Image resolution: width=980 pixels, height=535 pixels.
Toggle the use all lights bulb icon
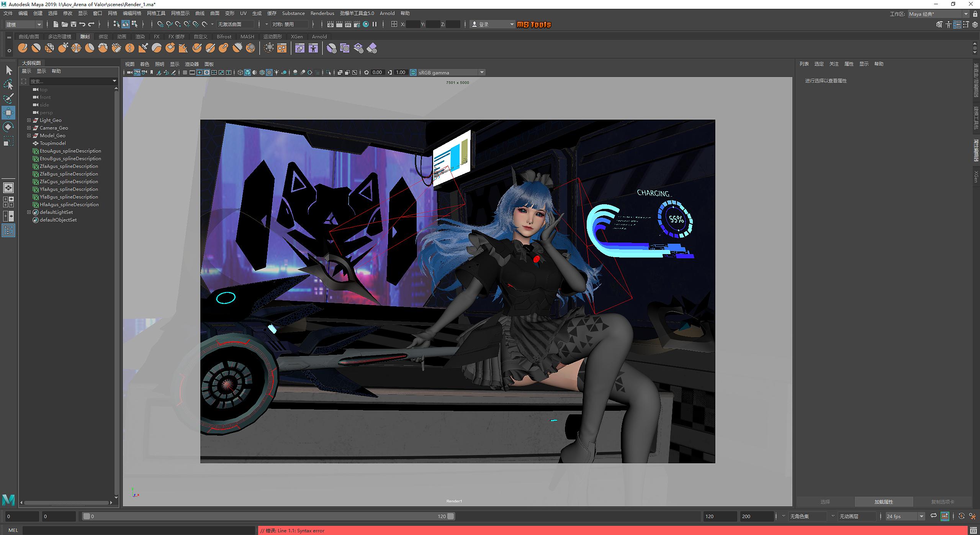tap(276, 72)
